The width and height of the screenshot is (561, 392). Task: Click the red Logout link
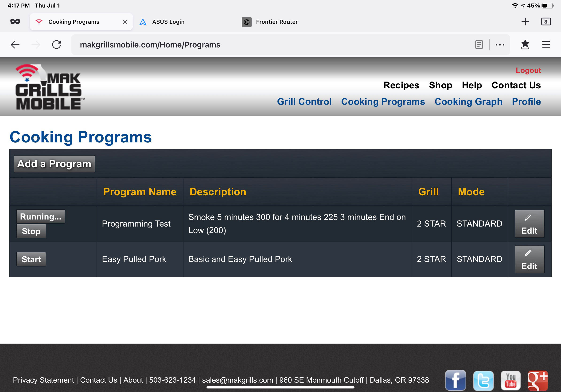[528, 70]
